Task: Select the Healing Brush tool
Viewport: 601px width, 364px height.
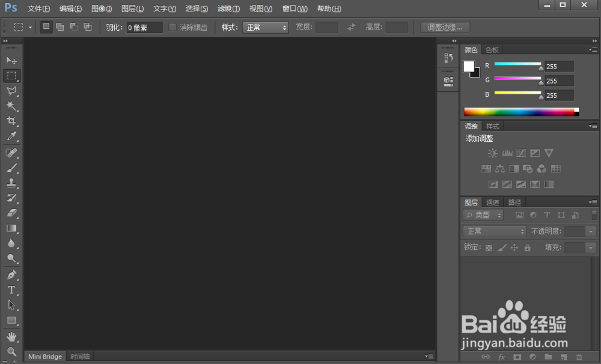Action: [11, 153]
